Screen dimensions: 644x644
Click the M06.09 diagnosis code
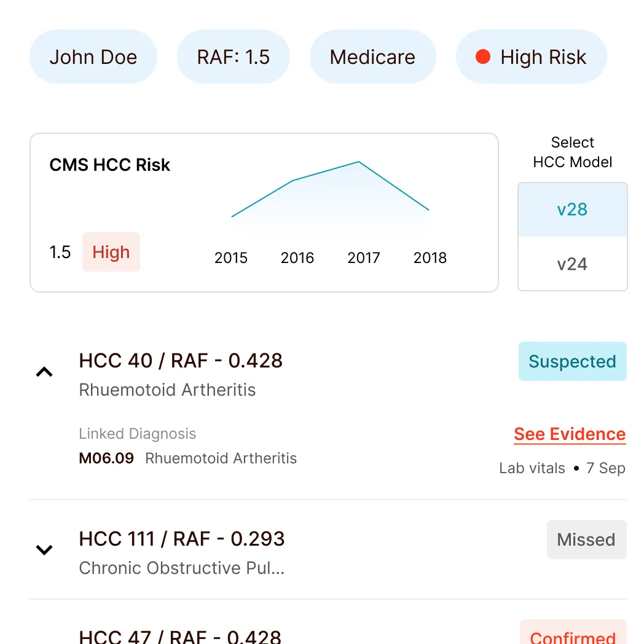tap(106, 458)
